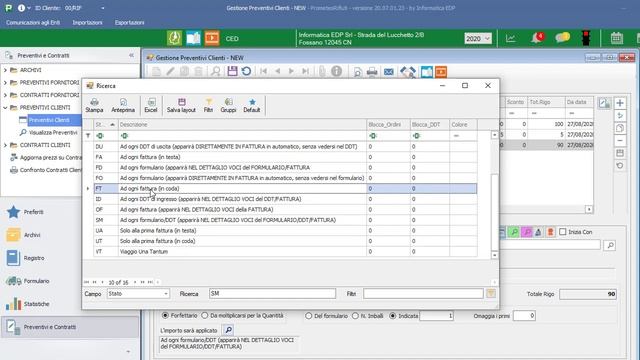Expand the ARCHIVI tree folder

(5, 70)
